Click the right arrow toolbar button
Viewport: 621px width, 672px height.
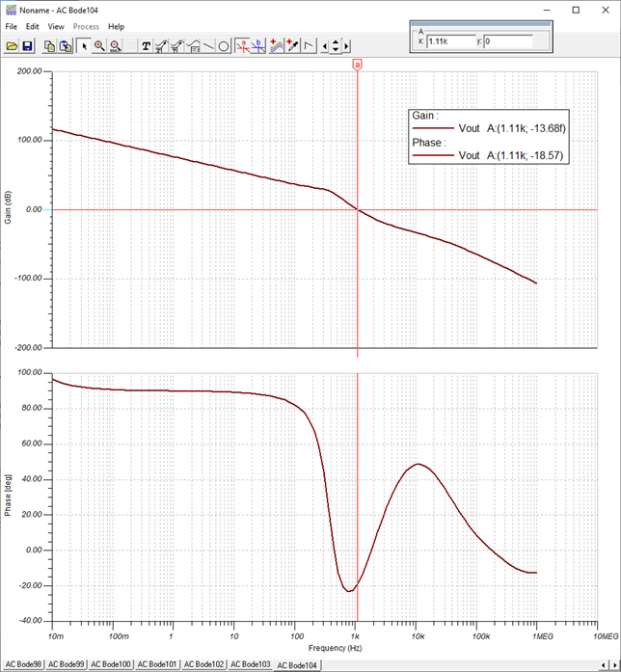tap(346, 46)
